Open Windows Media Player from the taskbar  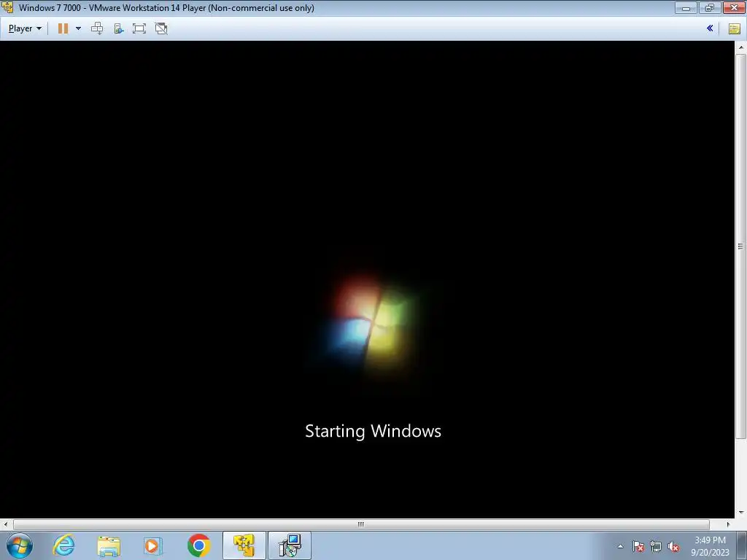152,545
